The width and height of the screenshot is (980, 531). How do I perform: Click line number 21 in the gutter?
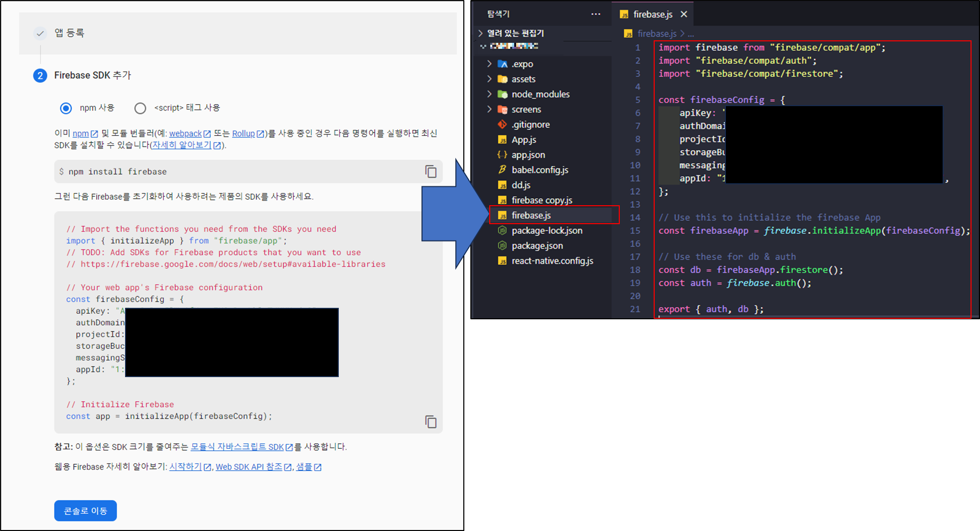[x=635, y=309]
